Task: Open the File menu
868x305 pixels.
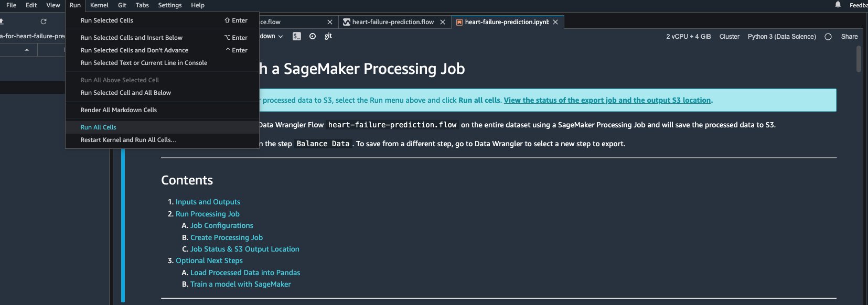Action: [11, 5]
